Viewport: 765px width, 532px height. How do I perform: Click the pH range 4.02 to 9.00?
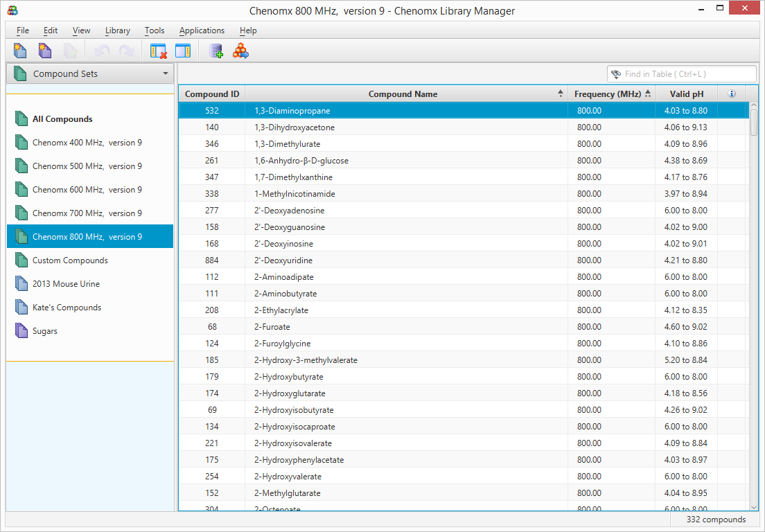point(685,227)
